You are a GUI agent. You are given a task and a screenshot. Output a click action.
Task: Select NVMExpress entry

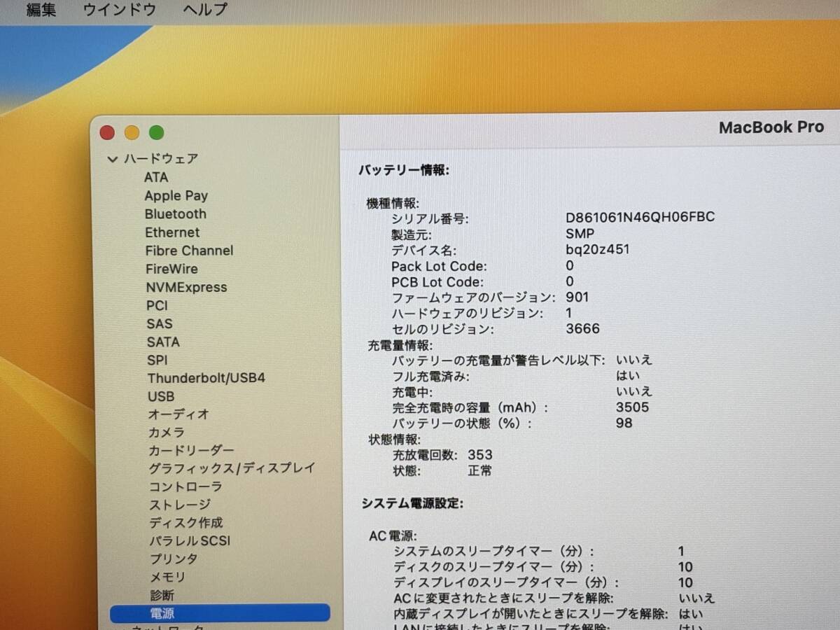186,287
